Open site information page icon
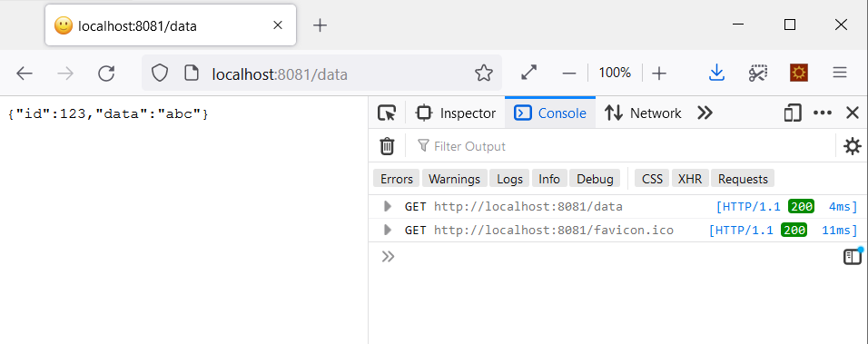 pyautogui.click(x=191, y=73)
